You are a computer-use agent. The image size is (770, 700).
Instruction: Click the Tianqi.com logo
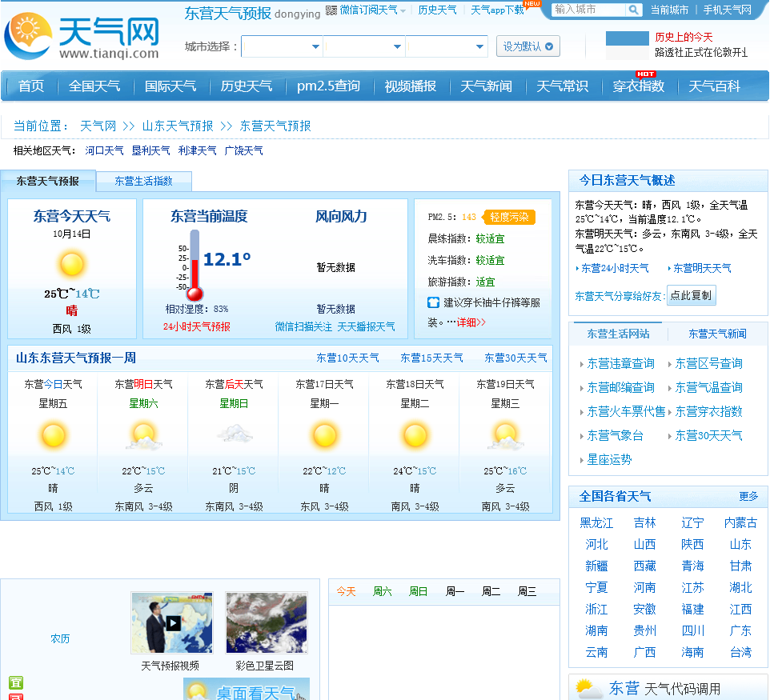tap(82, 36)
